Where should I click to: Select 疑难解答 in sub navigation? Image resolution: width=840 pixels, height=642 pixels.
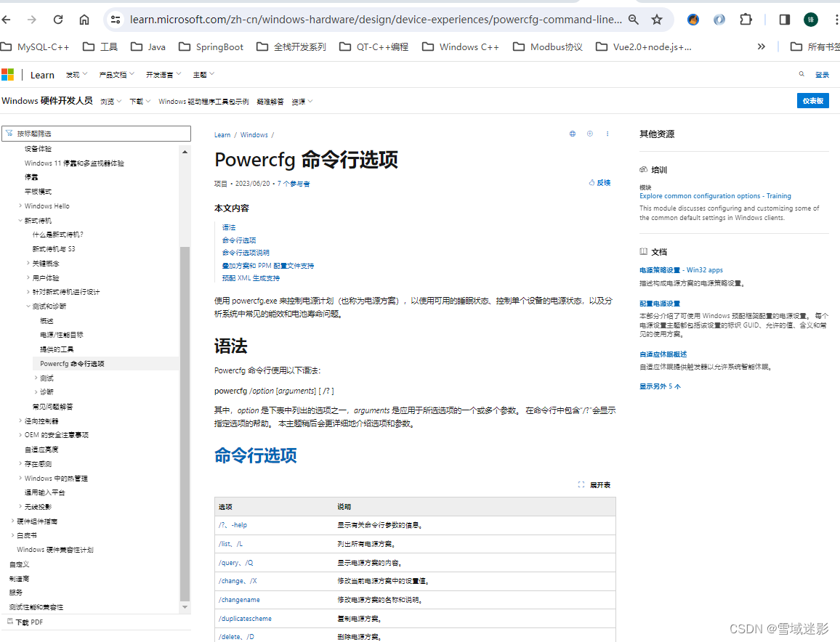pyautogui.click(x=270, y=101)
